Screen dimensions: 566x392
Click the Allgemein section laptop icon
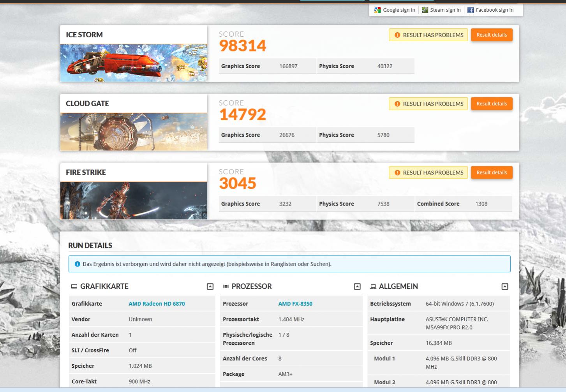coord(373,287)
